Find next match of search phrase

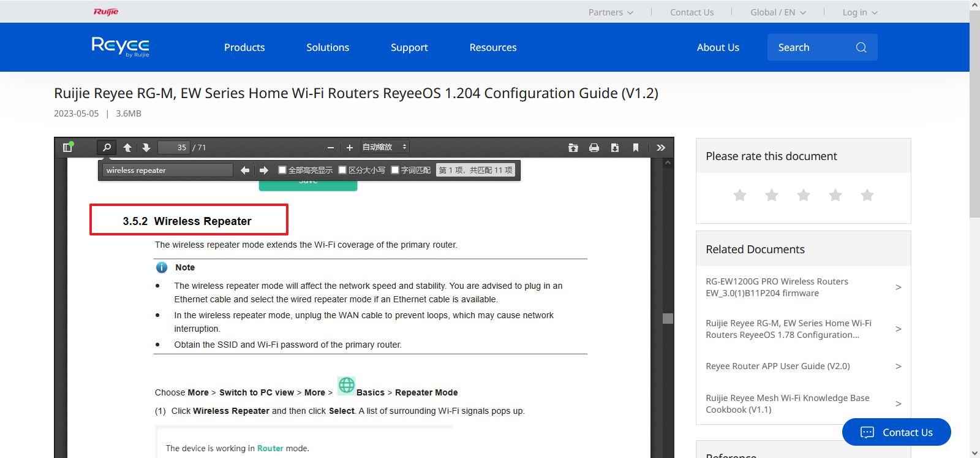(264, 170)
